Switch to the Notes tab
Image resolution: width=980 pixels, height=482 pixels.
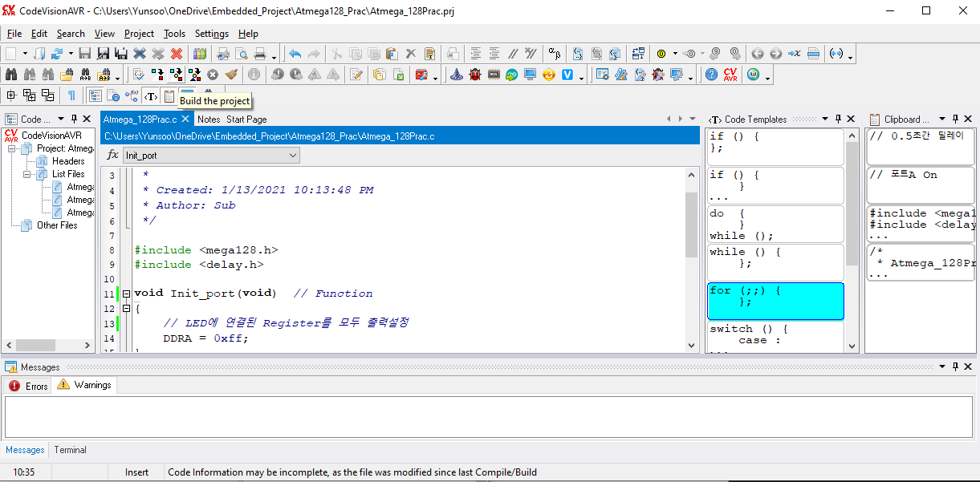click(x=209, y=119)
